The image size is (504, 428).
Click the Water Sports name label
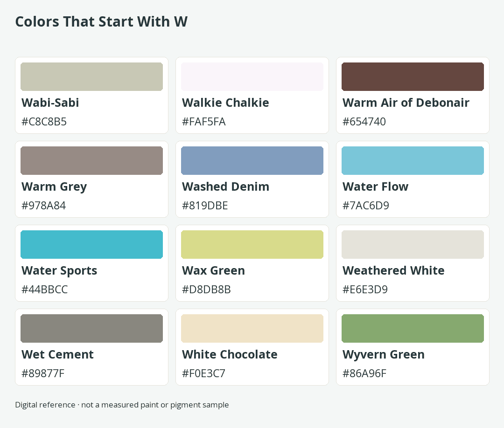tap(59, 271)
